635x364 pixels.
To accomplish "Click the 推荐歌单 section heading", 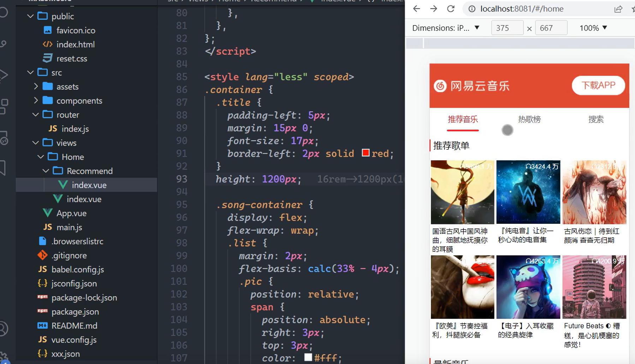I will [x=451, y=145].
